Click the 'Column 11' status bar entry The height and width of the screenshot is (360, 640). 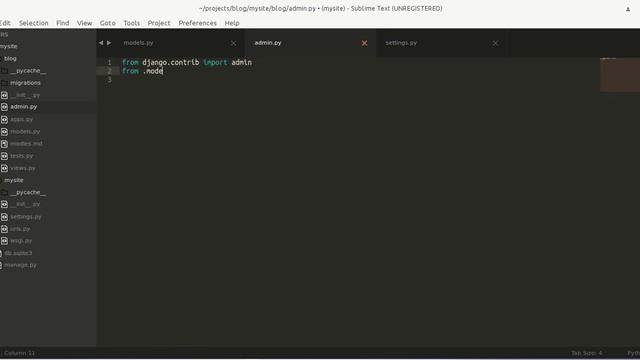[20, 353]
